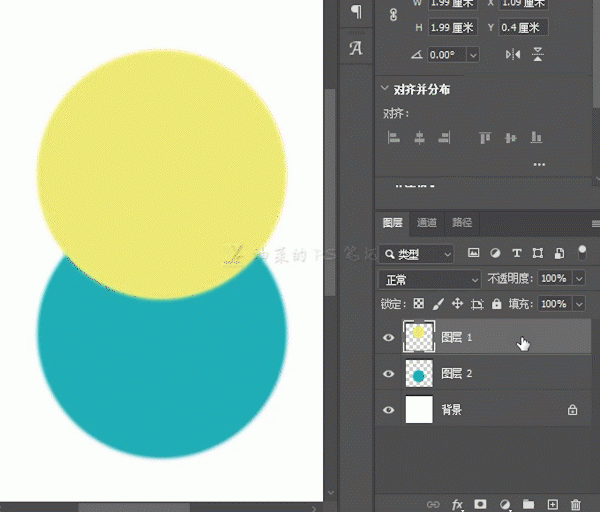This screenshot has width=600, height=512.
Task: Lock all layer attributes
Action: click(x=497, y=304)
